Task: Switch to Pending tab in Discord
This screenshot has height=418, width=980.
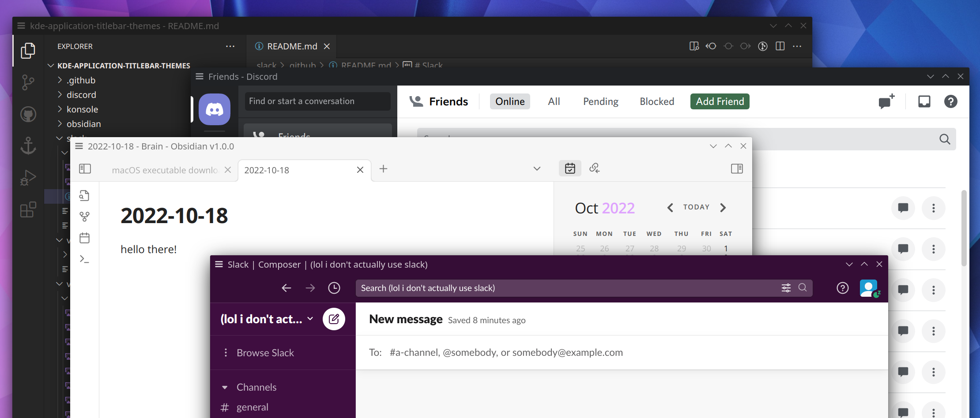Action: (x=600, y=101)
